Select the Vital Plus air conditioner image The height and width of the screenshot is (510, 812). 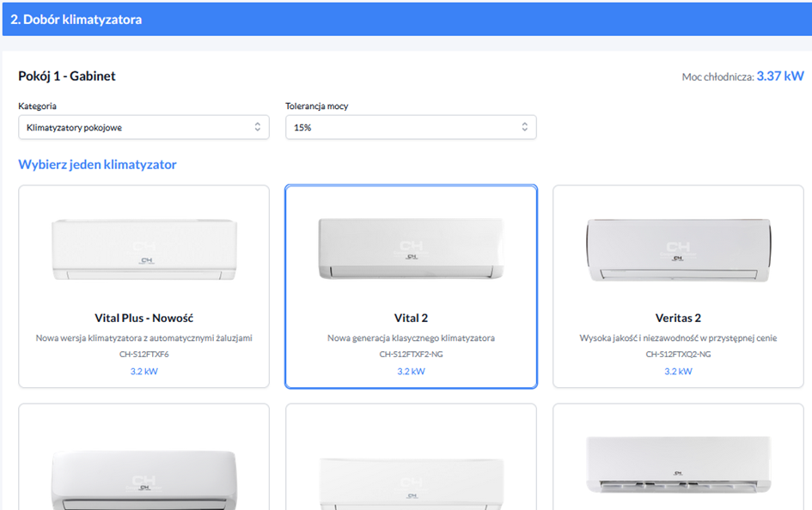pos(143,249)
